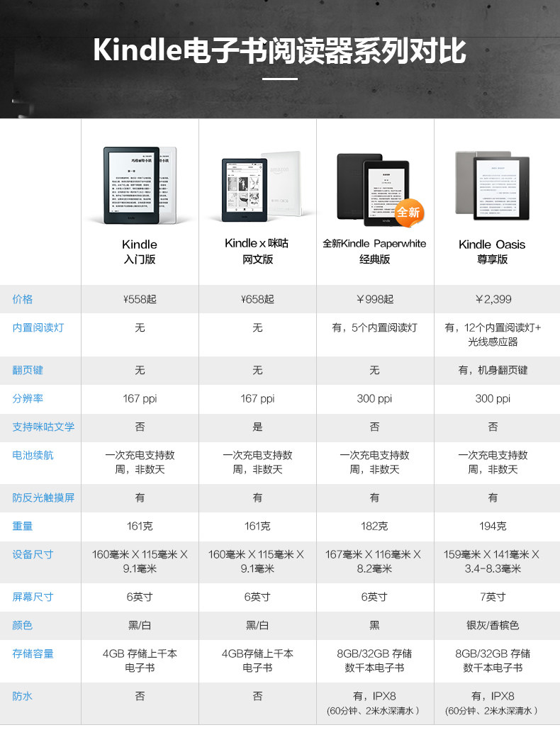This screenshot has width=560, height=747.
Task: Select 全新Kindle Paperwhite 经典版 name
Action: tap(374, 251)
